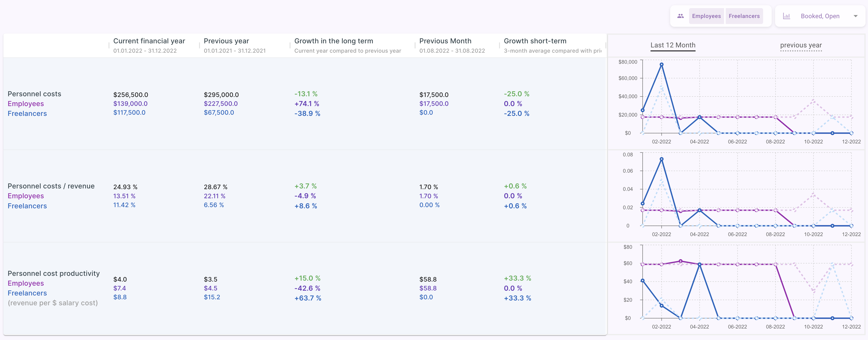Click the 02-2022 peak point in the costs chart
The image size is (868, 340).
(662, 64)
